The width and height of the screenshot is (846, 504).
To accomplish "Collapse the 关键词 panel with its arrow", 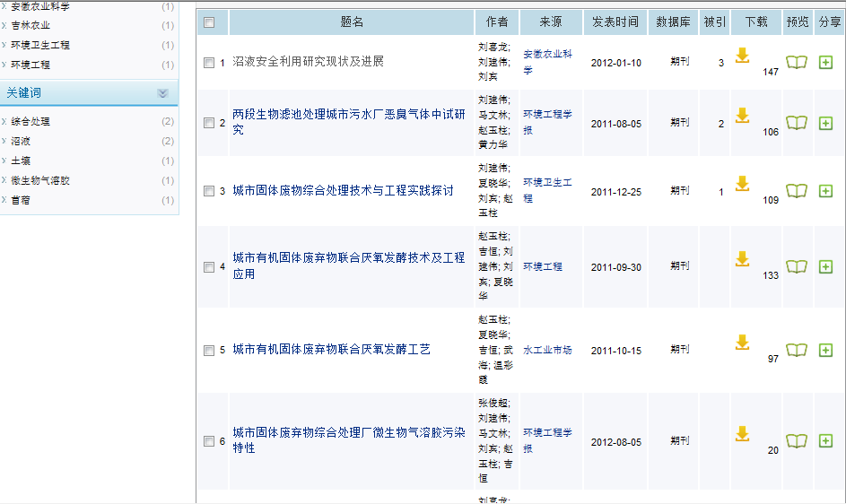I will coord(162,93).
